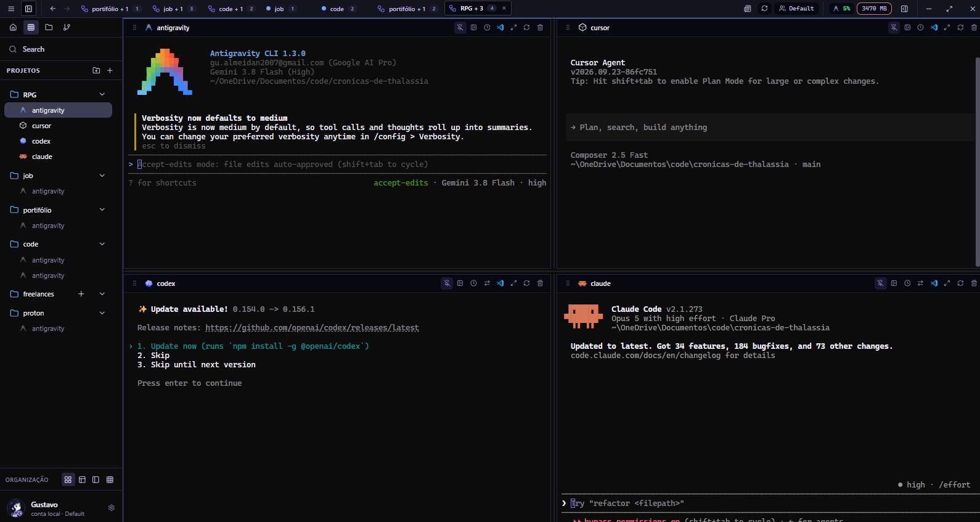Add a new folder in Projetos
The height and width of the screenshot is (522, 980).
point(96,70)
